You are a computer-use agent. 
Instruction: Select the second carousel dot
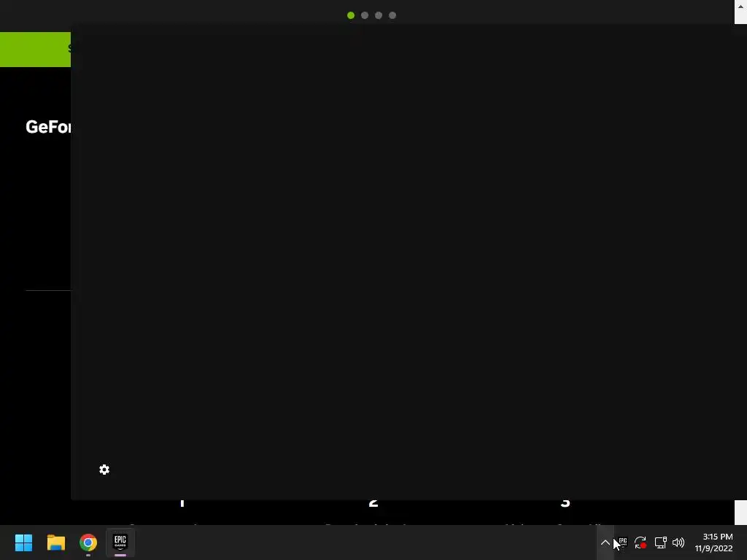pyautogui.click(x=365, y=15)
